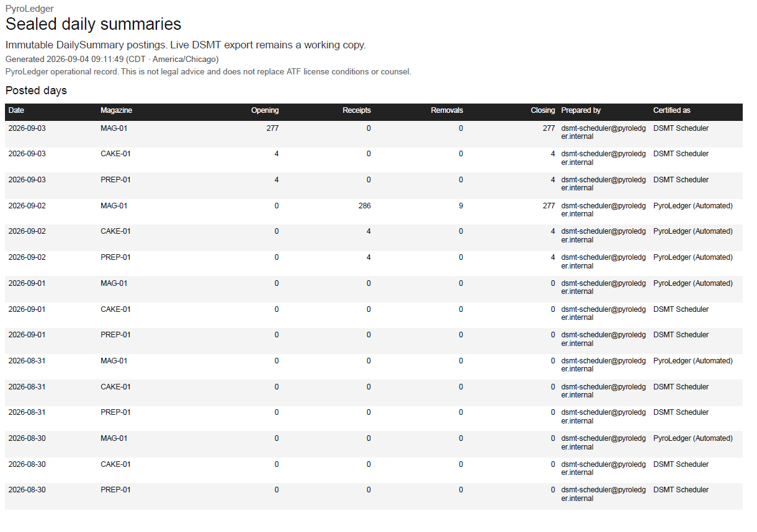Screen dimensions: 757x532
Task: Click prepared-by email in 2026-08-30 CAKE-01 row
Action: [603, 469]
